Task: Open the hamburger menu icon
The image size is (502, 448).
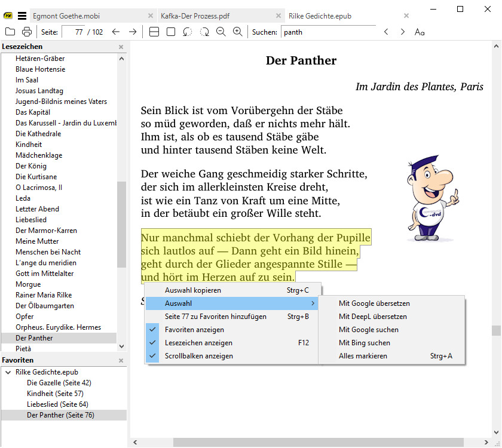Action: click(22, 16)
